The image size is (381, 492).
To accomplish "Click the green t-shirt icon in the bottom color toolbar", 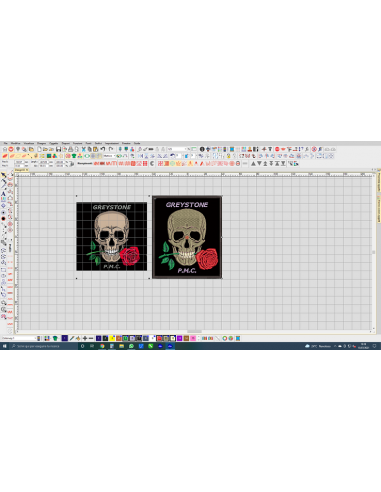I will (55, 338).
